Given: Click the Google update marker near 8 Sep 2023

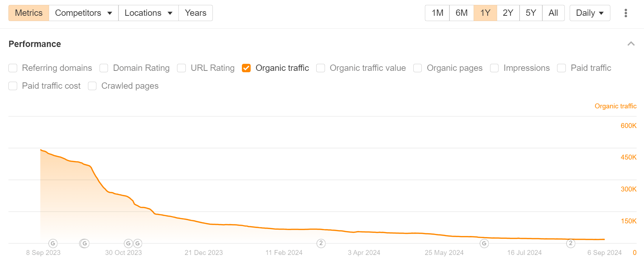Looking at the screenshot, I should click(x=53, y=243).
